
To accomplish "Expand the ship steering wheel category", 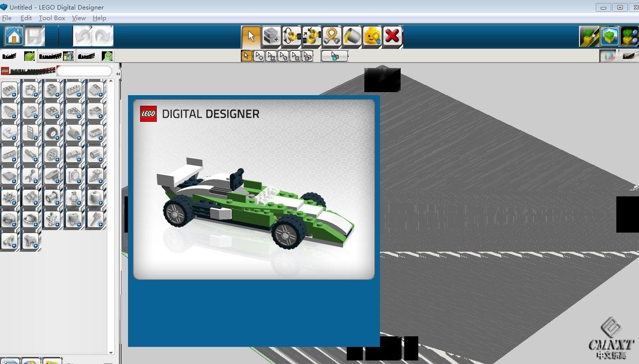I will click(10, 197).
